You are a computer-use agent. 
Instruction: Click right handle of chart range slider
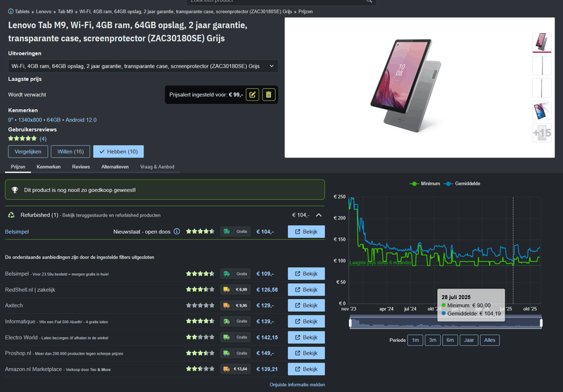[x=541, y=323]
